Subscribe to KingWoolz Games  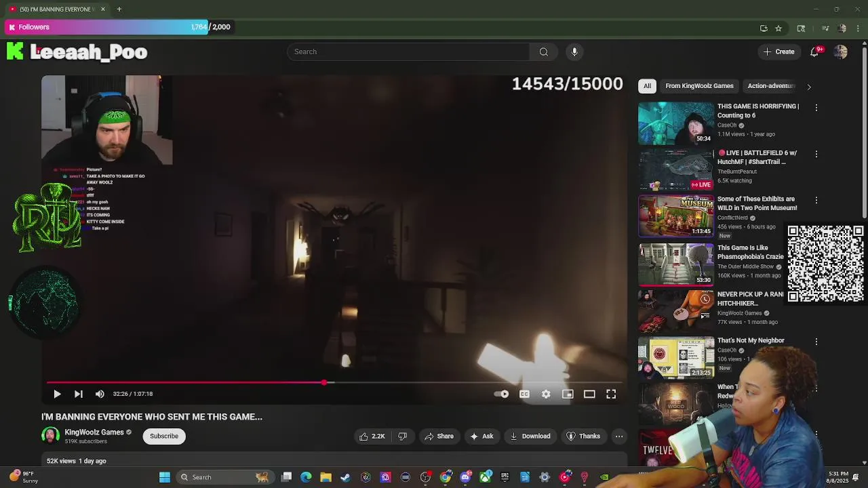click(164, 436)
